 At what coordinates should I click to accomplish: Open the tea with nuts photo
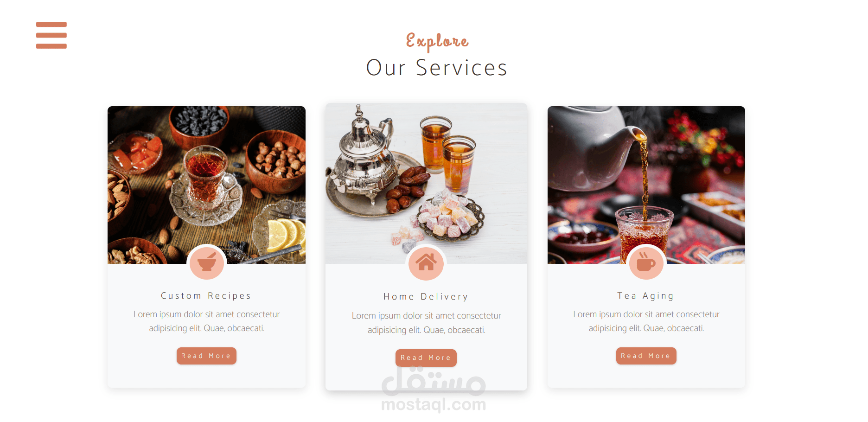(x=206, y=185)
